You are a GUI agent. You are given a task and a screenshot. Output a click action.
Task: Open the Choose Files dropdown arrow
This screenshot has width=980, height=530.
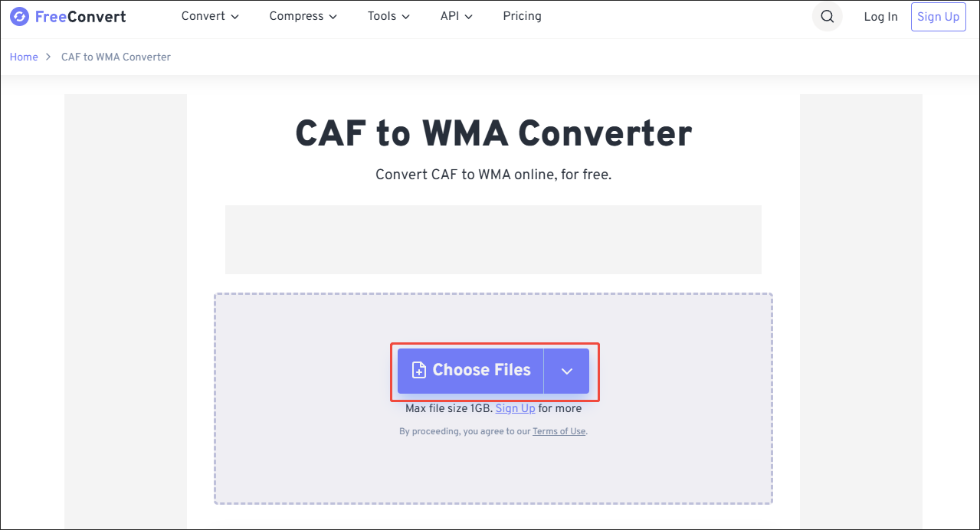click(566, 370)
